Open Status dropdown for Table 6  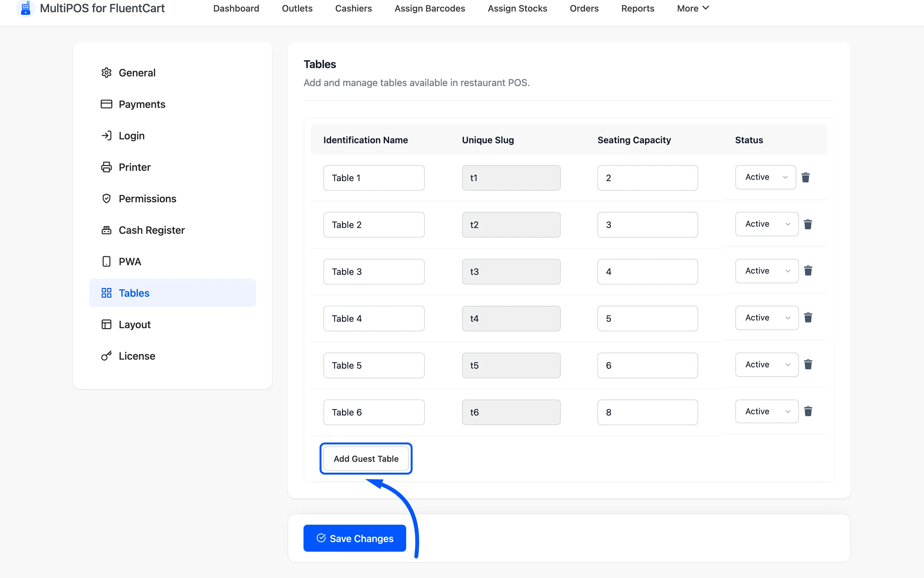coord(767,412)
